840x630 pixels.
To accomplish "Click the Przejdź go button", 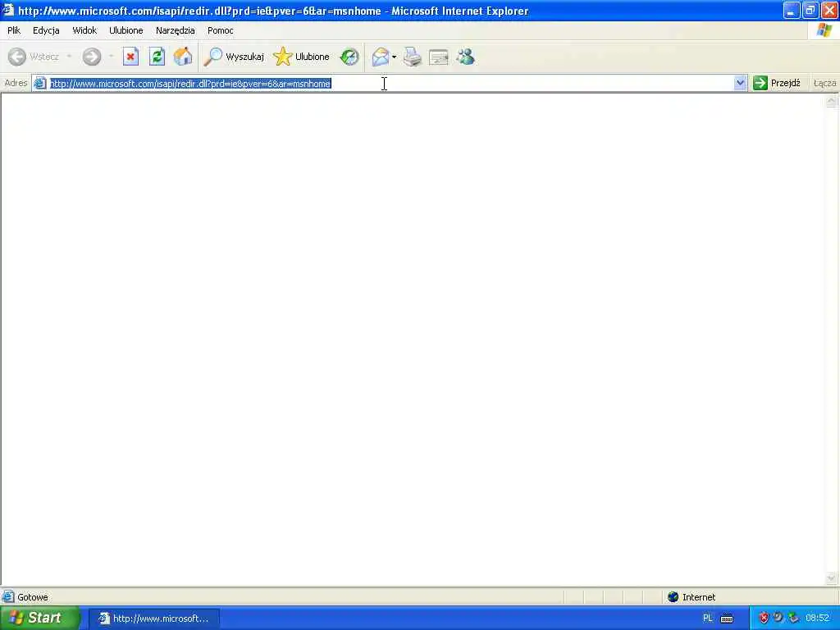I will pos(776,83).
